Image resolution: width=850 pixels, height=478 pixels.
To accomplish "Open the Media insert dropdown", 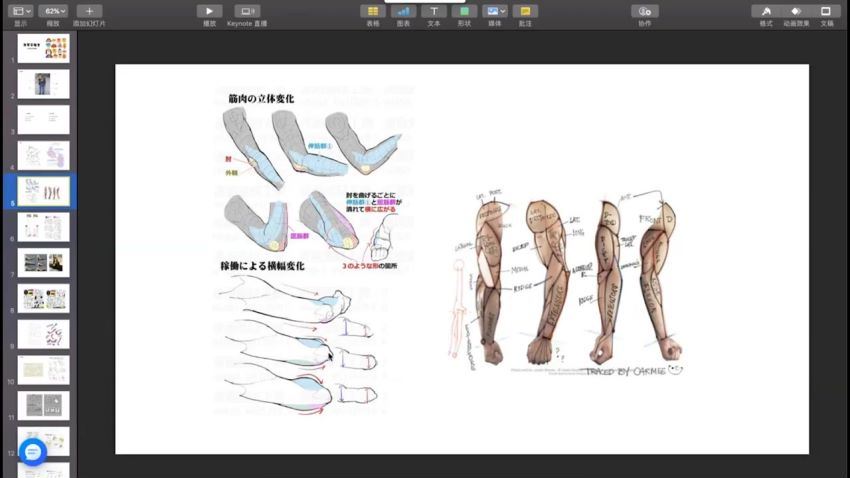I will pos(495,11).
